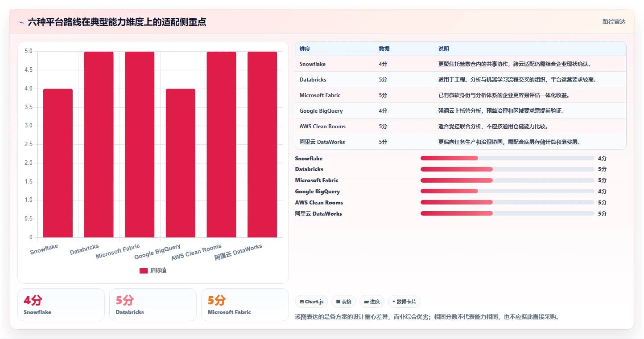Select Microsoft Fabric in the table
The height and width of the screenshot is (339, 644).
(x=320, y=95)
